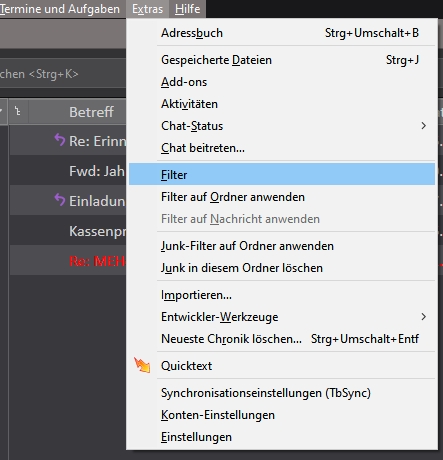Click the thread column icon in header
Image resolution: width=443 pixels, height=460 pixels.
point(18,112)
